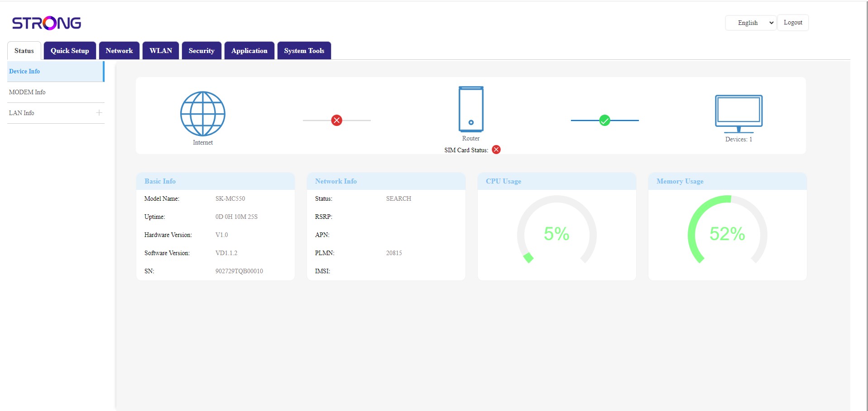This screenshot has width=868, height=411.
Task: Click the Internet globe icon
Action: tap(203, 114)
